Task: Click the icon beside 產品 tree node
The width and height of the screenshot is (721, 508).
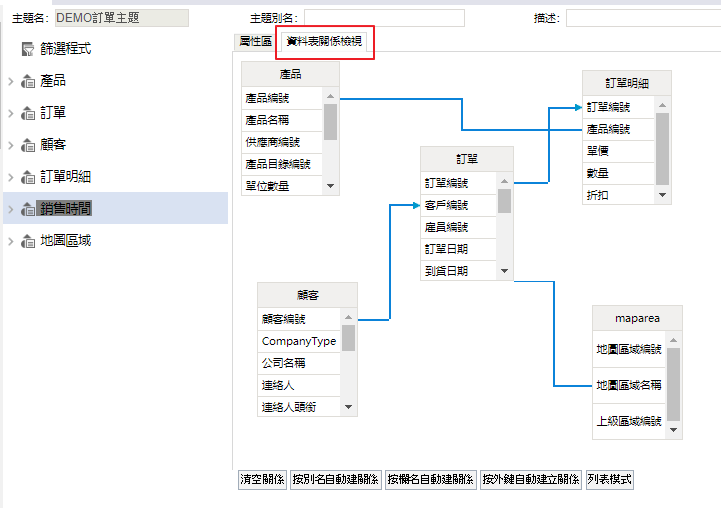Action: (x=28, y=81)
